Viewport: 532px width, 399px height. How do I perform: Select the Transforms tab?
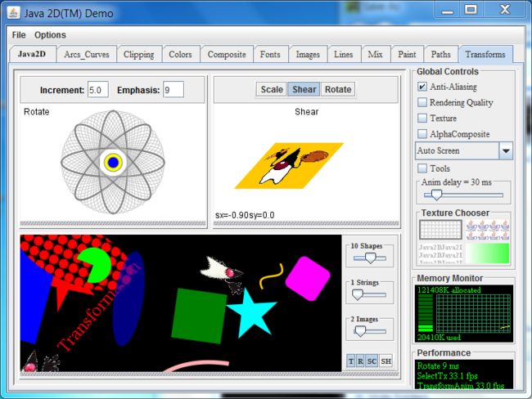pyautogui.click(x=485, y=54)
